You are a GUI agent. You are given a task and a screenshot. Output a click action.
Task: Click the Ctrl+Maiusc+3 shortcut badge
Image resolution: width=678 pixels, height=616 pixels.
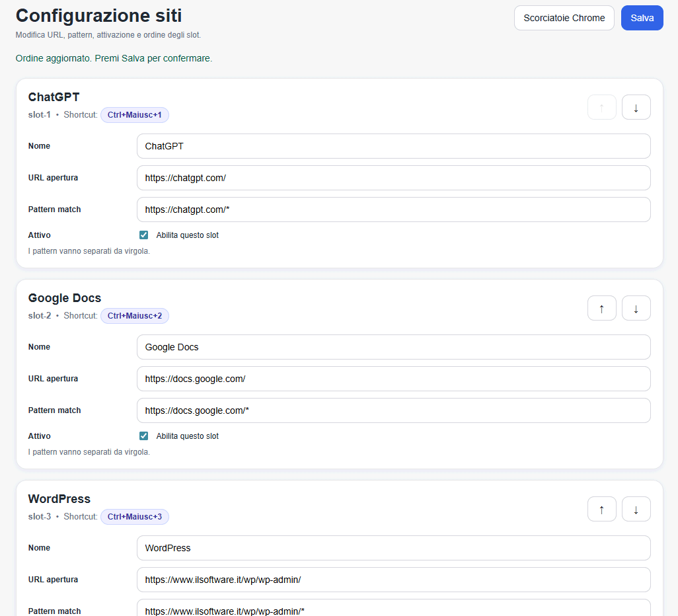click(134, 517)
